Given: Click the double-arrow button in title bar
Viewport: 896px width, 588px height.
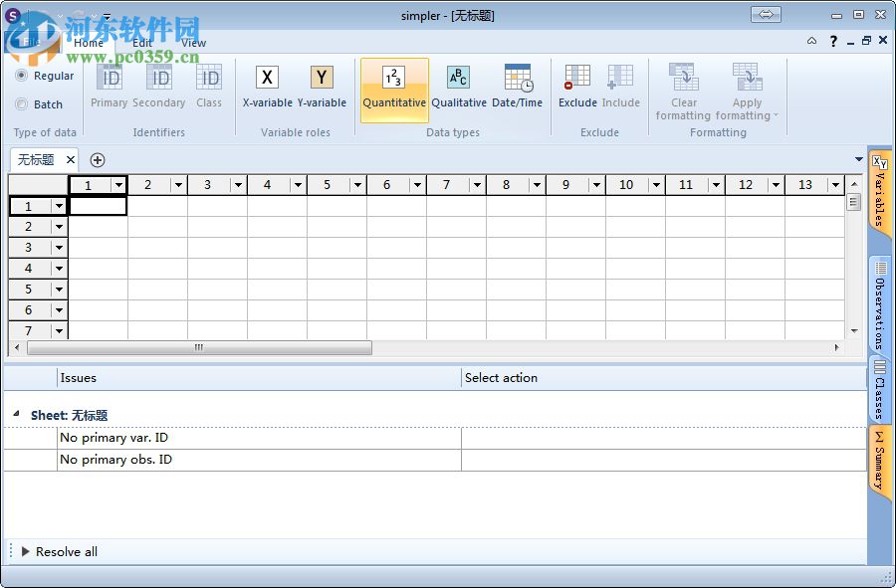Looking at the screenshot, I should (x=766, y=14).
